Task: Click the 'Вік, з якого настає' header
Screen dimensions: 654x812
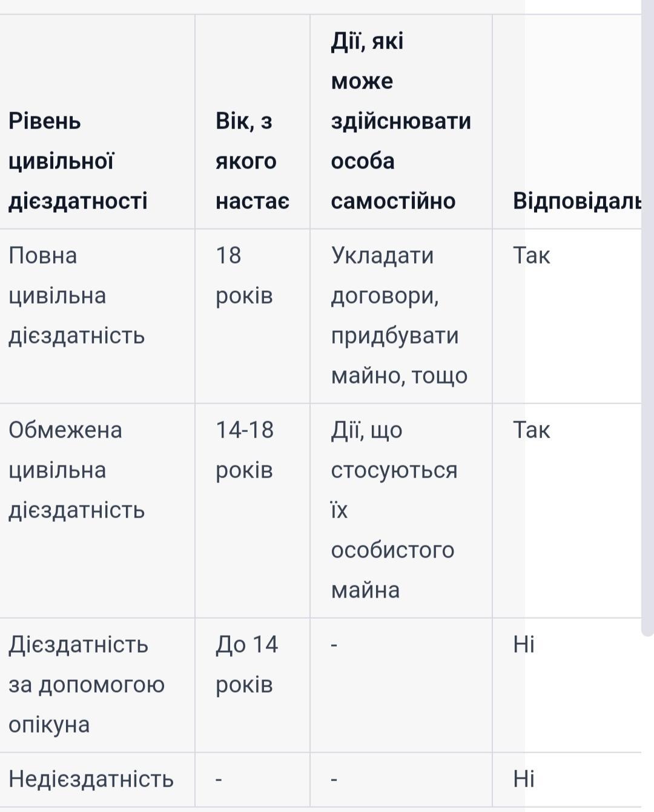Action: [252, 161]
